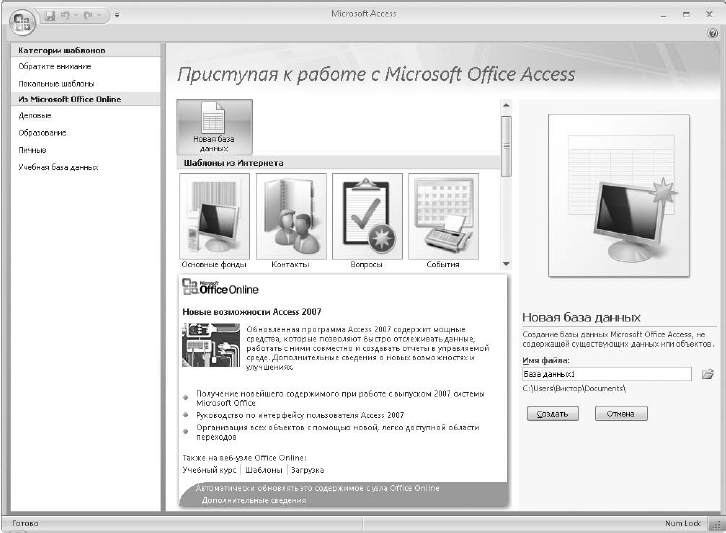Click the Redo icon in quick access toolbar
The width and height of the screenshot is (726, 533).
(x=88, y=16)
